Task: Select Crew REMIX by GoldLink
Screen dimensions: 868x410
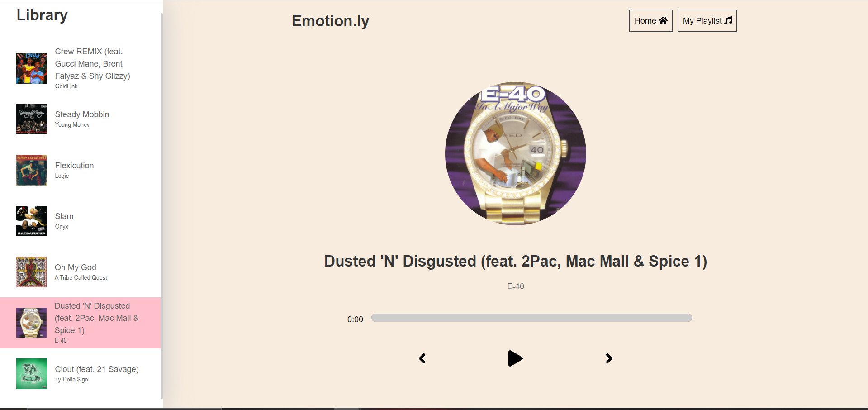Action: coord(81,68)
